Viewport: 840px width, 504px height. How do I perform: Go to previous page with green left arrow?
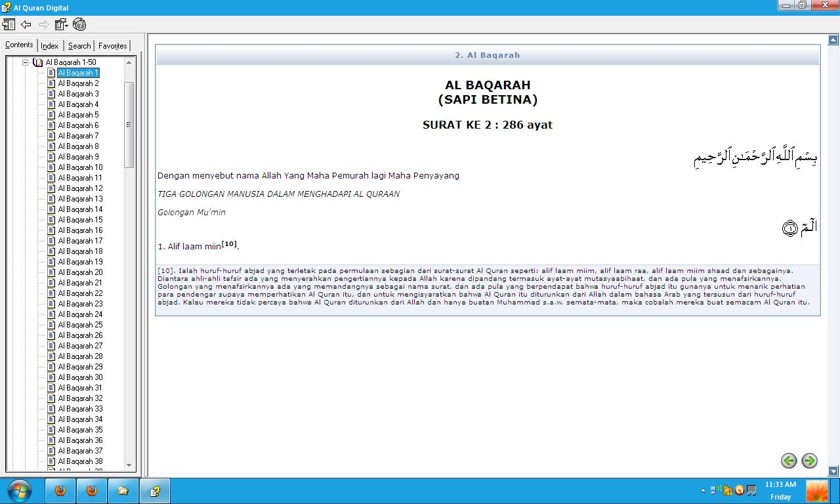pyautogui.click(x=789, y=461)
